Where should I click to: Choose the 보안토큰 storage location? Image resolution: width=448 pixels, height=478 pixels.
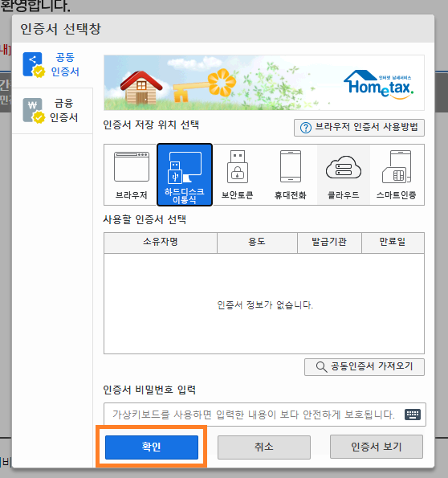[237, 175]
